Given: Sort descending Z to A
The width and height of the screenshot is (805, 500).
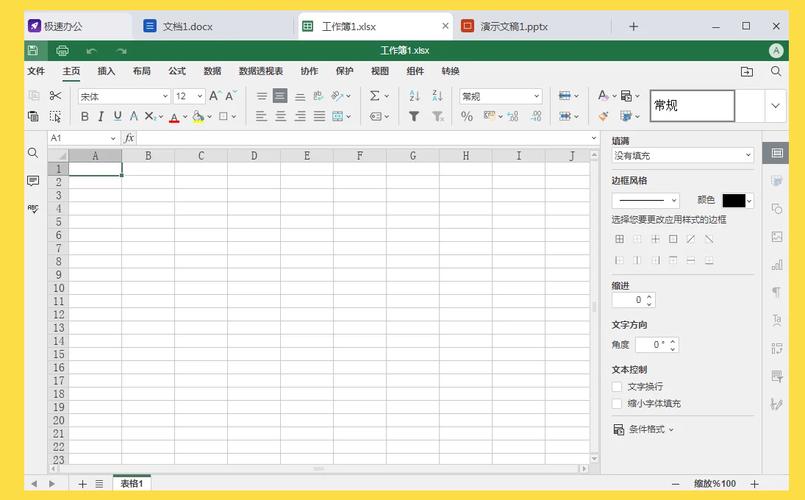Looking at the screenshot, I should click(437, 95).
